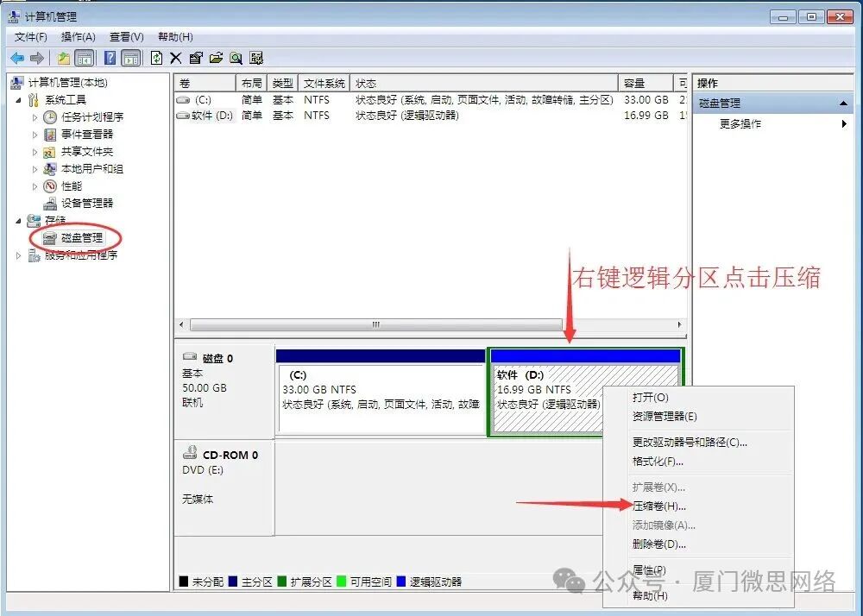The height and width of the screenshot is (616, 863).
Task: Click the drive icon beside (C:) row
Action: (x=183, y=100)
